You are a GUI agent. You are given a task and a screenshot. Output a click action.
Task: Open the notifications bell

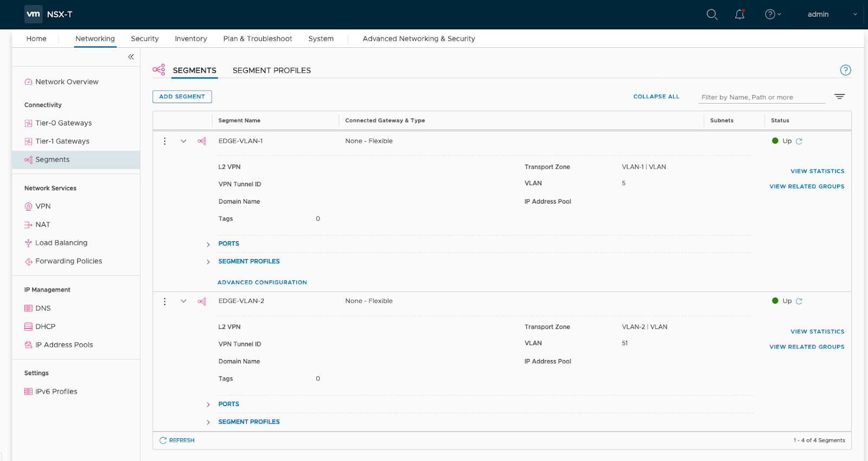click(x=739, y=15)
